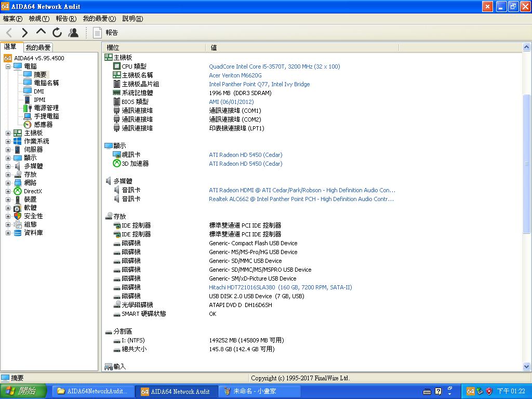Click AIDA64 tray icon in system tray

[x=470, y=391]
